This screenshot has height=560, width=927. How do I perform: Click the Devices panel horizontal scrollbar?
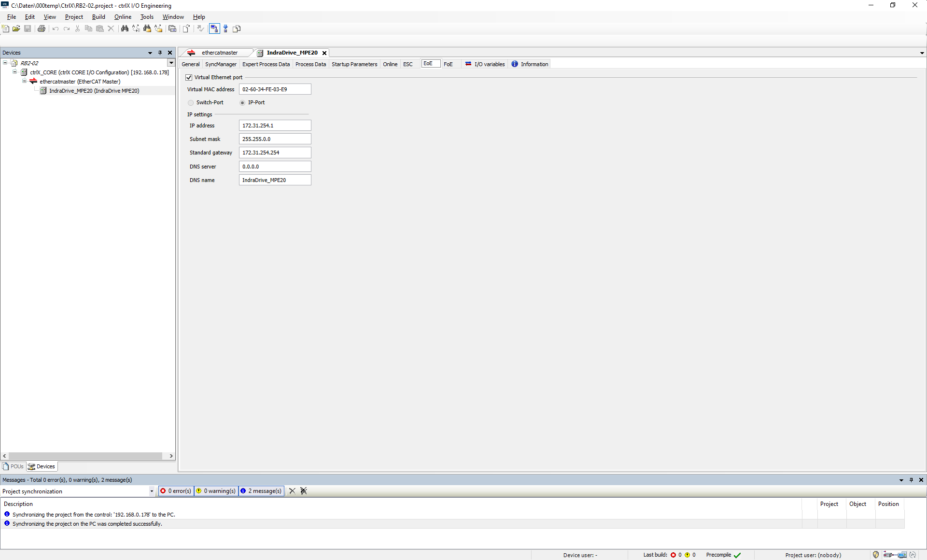(85, 456)
